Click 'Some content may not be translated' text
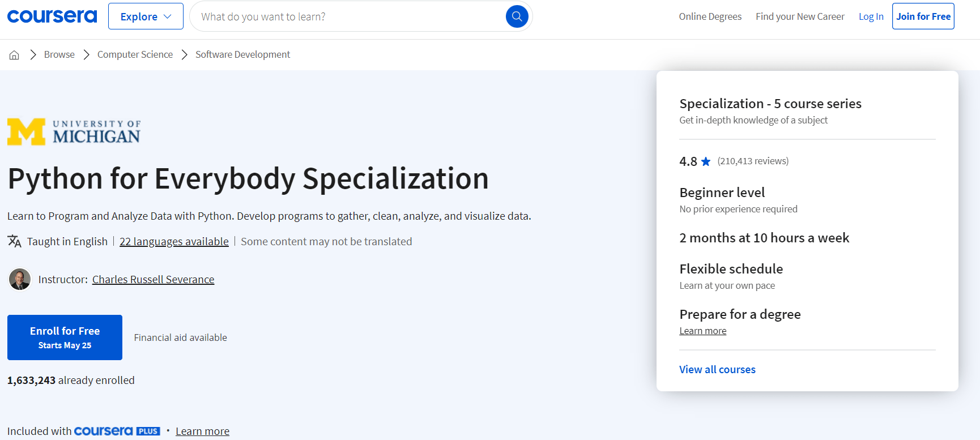Viewport: 980px width, 440px height. [x=326, y=241]
